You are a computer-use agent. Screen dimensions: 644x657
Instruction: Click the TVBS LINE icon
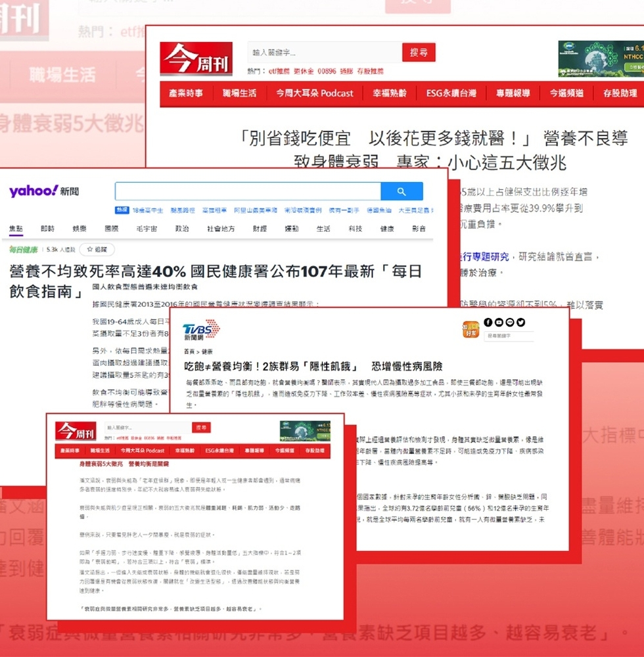coord(510,322)
